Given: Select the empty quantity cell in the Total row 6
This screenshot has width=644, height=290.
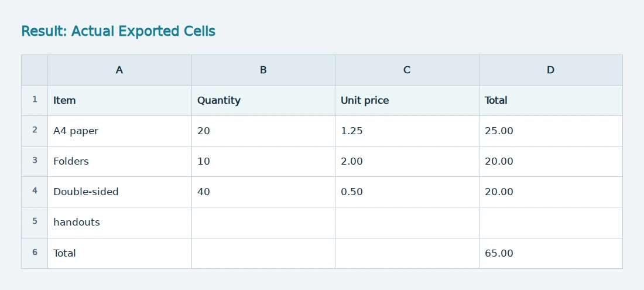Looking at the screenshot, I should tap(263, 253).
